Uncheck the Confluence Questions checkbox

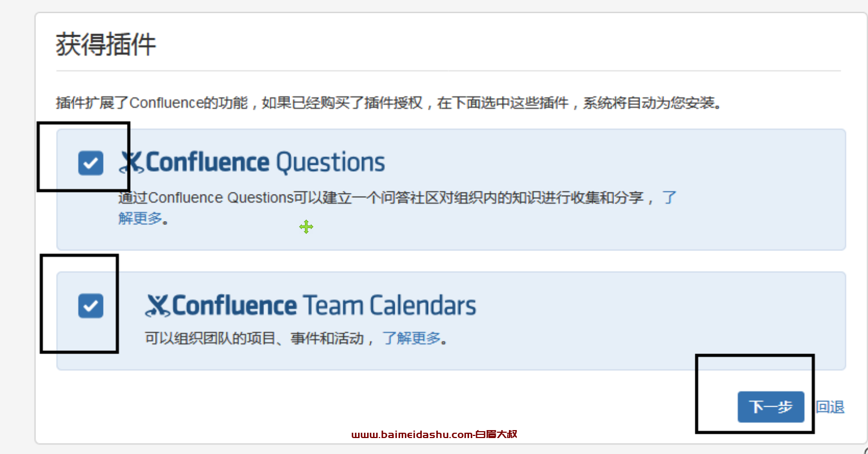(91, 163)
